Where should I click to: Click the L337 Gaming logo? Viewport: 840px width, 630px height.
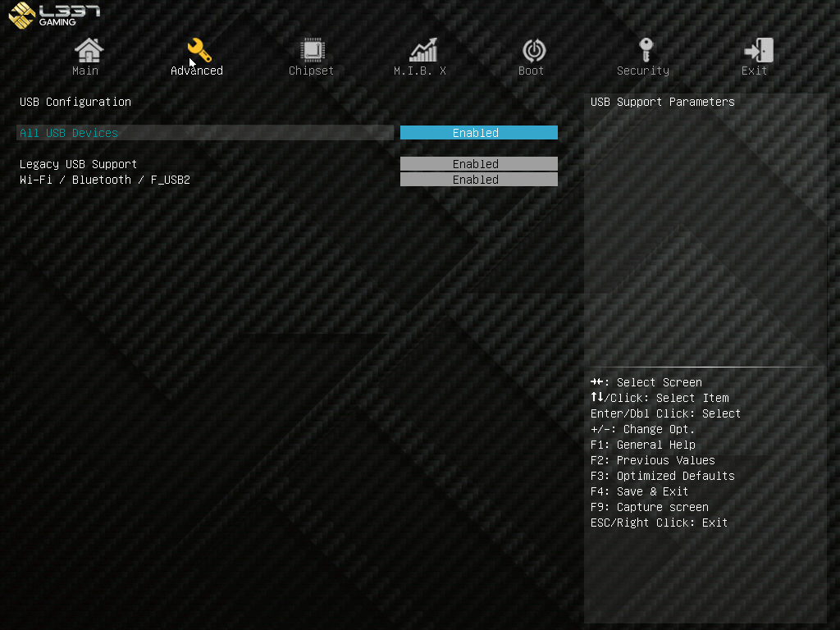[x=54, y=15]
